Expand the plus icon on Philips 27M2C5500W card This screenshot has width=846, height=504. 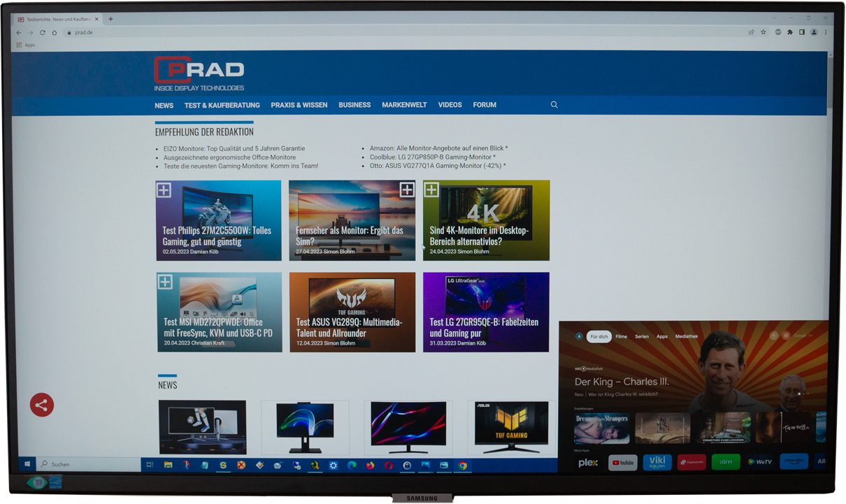pyautogui.click(x=164, y=190)
